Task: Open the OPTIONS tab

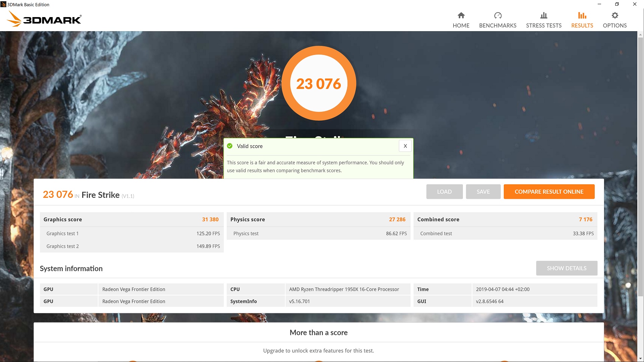Action: pyautogui.click(x=614, y=20)
